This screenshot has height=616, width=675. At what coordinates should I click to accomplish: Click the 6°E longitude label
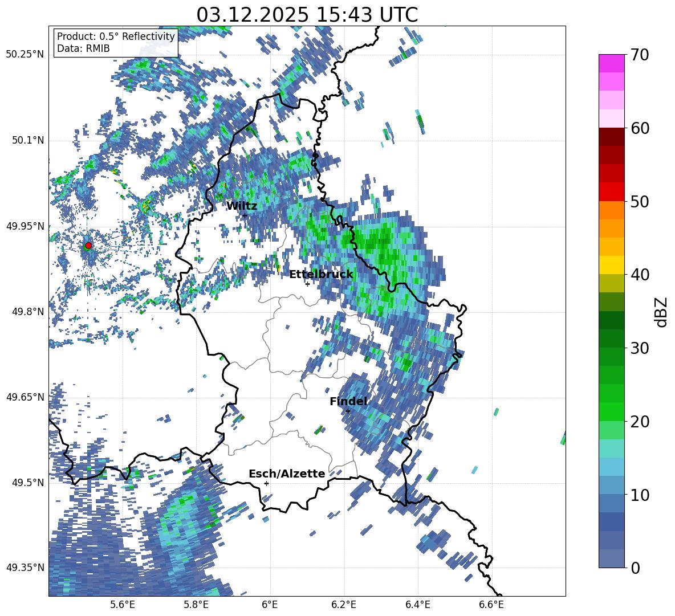(x=270, y=605)
